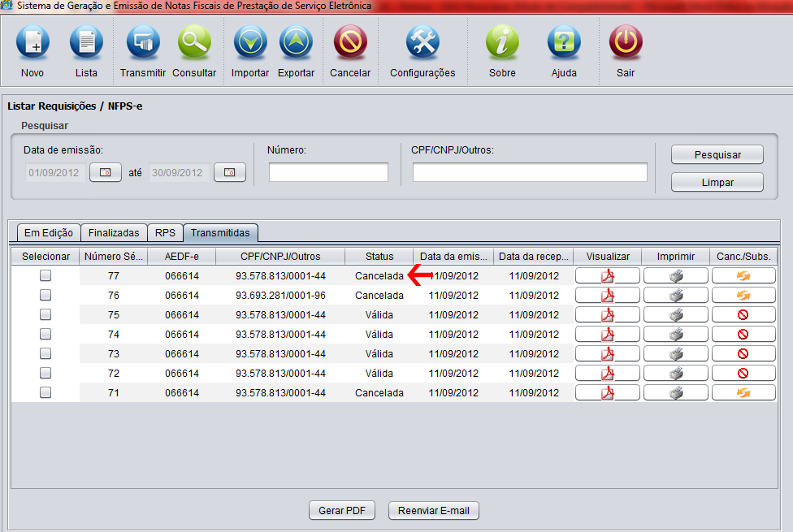View PDF for note 71
793x532 pixels.
608,392
